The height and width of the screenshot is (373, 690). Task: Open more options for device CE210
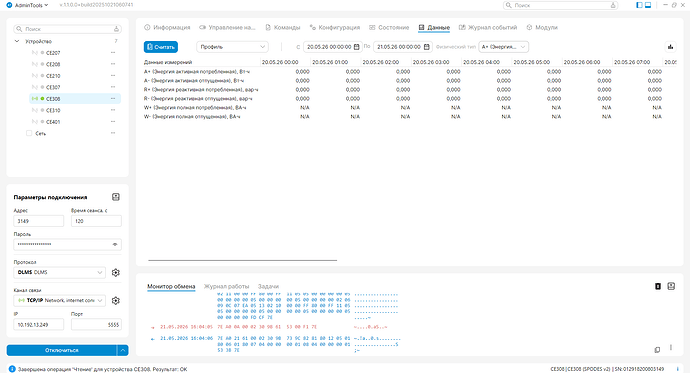(x=113, y=76)
